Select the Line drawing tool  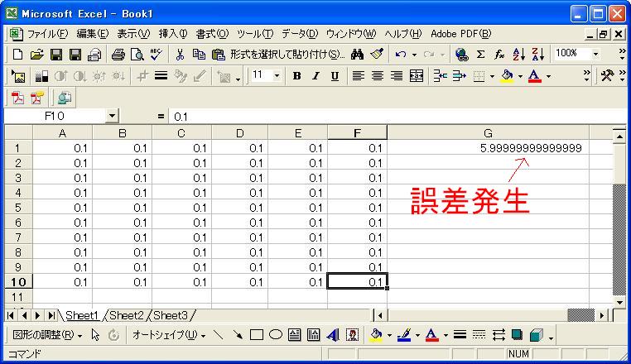(218, 335)
